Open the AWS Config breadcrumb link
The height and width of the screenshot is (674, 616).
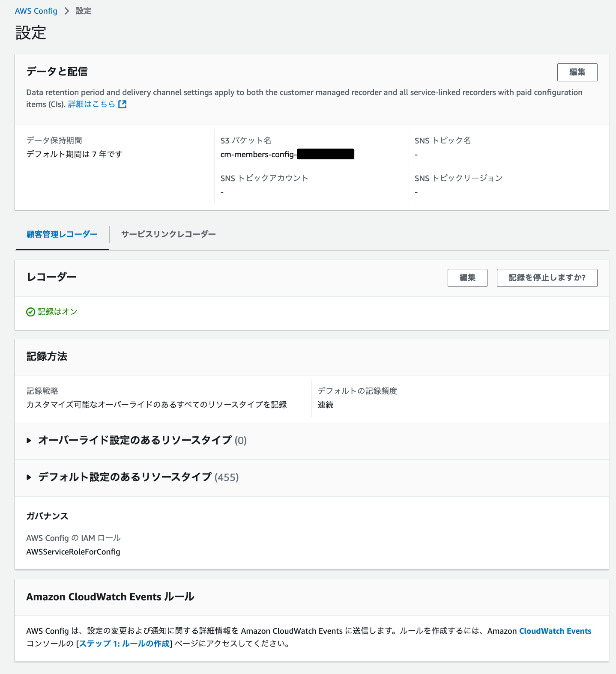pos(36,11)
